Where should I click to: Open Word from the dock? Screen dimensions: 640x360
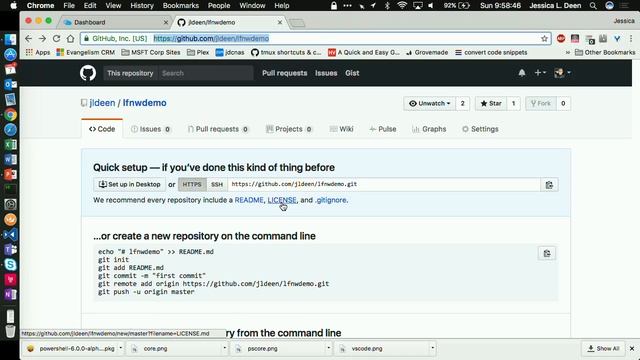[10, 159]
